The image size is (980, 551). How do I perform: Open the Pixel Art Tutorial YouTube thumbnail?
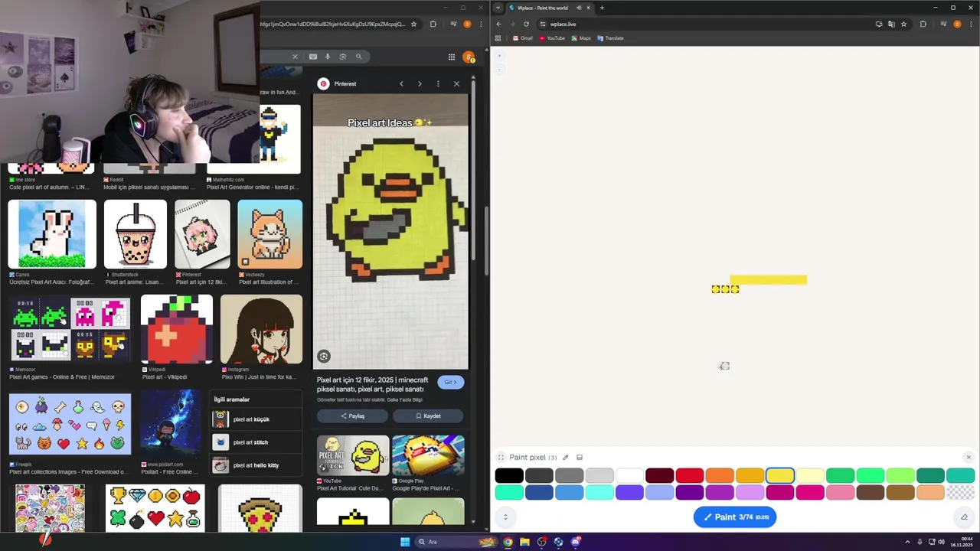point(353,455)
